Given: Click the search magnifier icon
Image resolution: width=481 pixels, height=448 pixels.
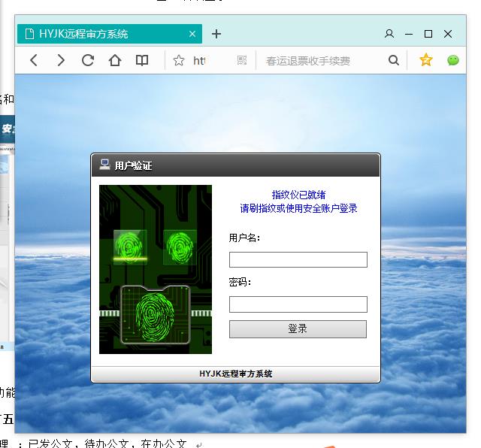Looking at the screenshot, I should pyautogui.click(x=394, y=60).
